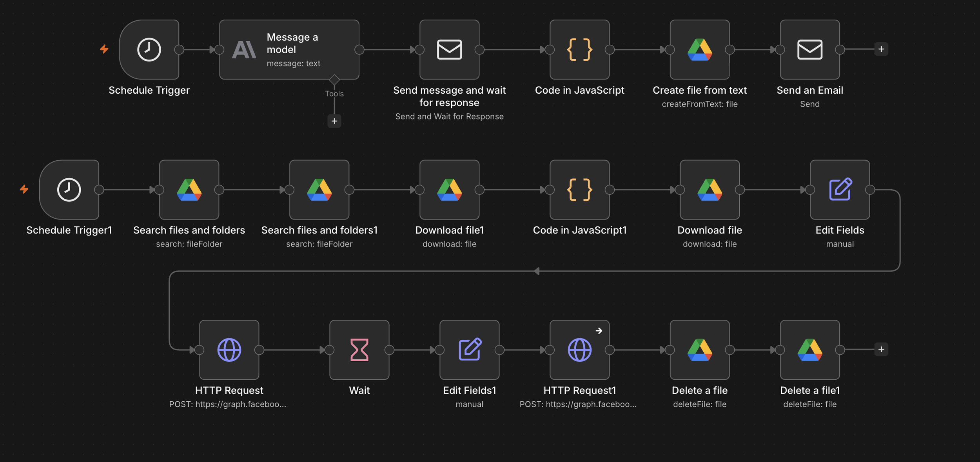Image resolution: width=980 pixels, height=462 pixels.
Task: Click HTTP Request1 POST URL subtitle
Action: click(578, 404)
